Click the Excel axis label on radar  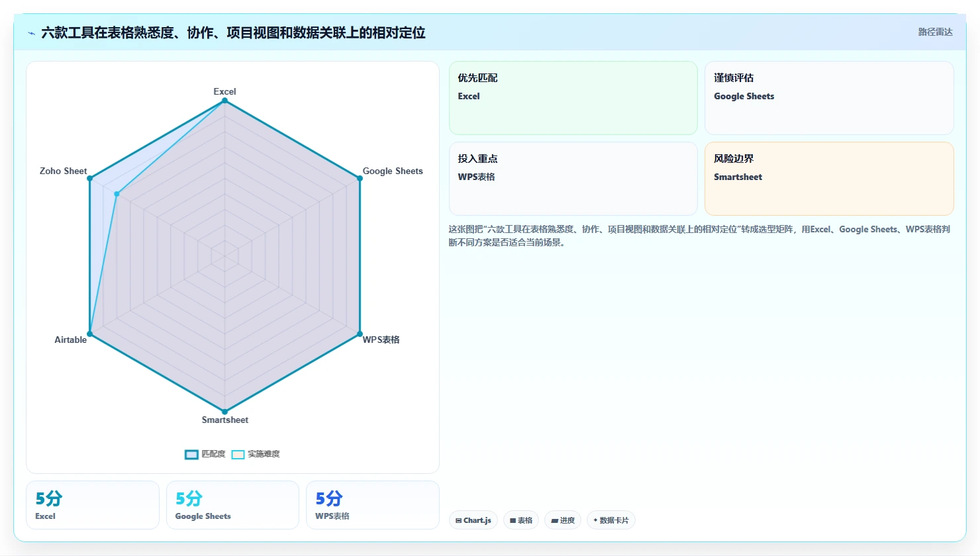[x=224, y=91]
